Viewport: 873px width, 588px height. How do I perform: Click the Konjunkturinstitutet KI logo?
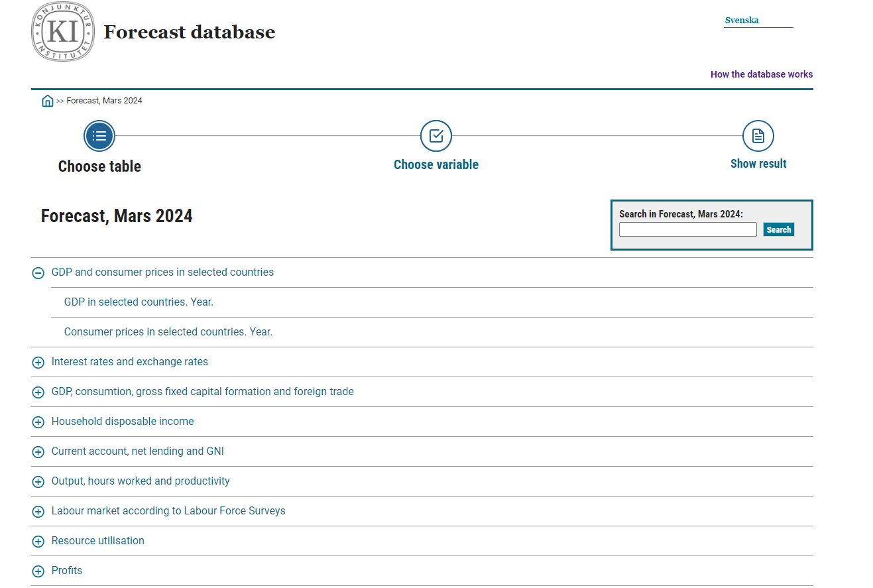pyautogui.click(x=62, y=31)
